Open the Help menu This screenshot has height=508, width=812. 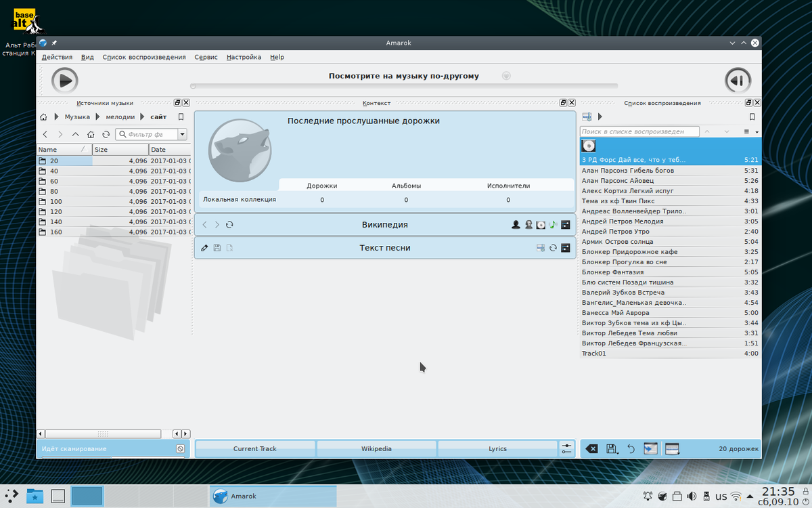(277, 57)
